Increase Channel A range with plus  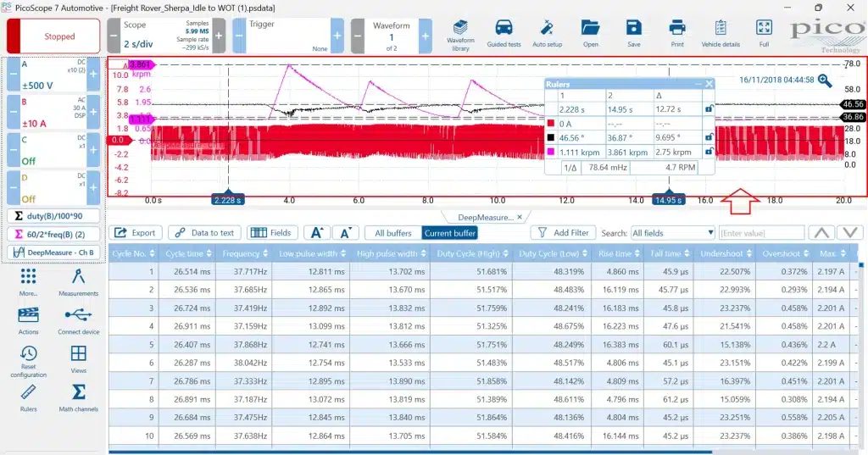[x=93, y=75]
